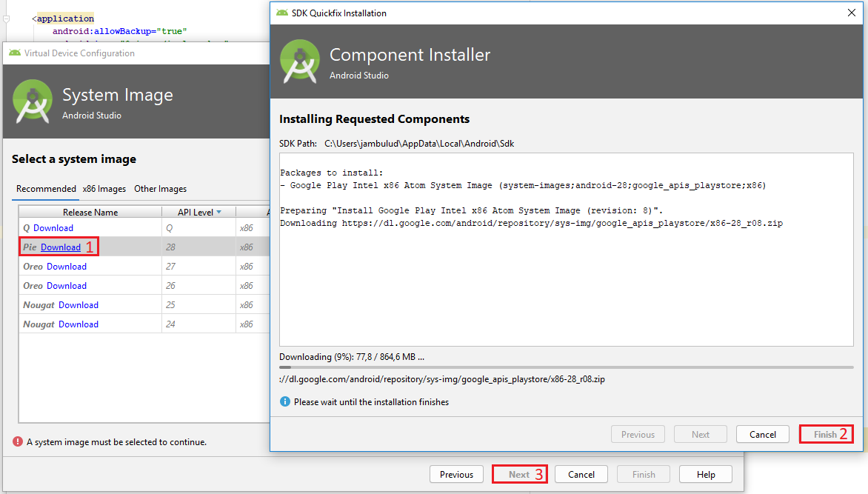Click the Android Studio logo beside System Image title
The width and height of the screenshot is (868, 494).
[x=33, y=101]
